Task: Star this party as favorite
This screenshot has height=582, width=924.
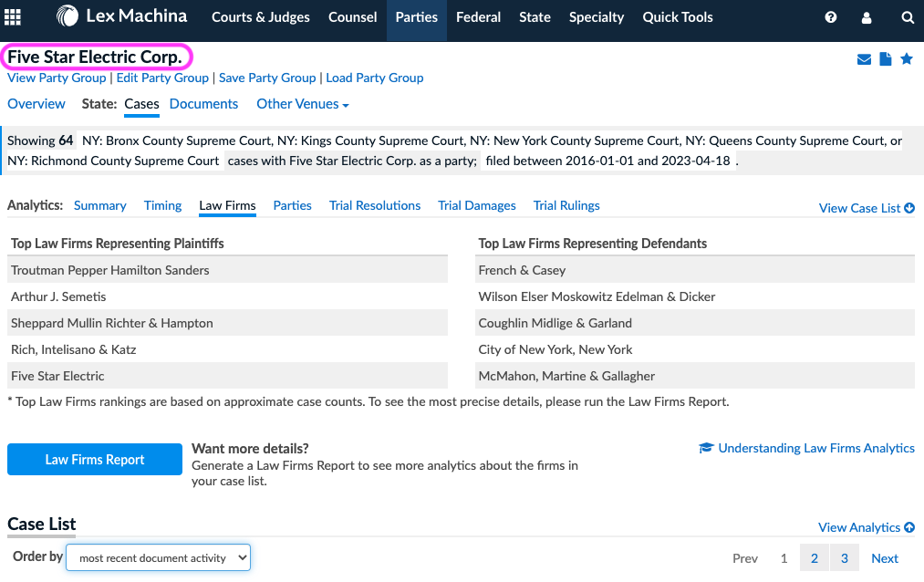Action: 907,59
